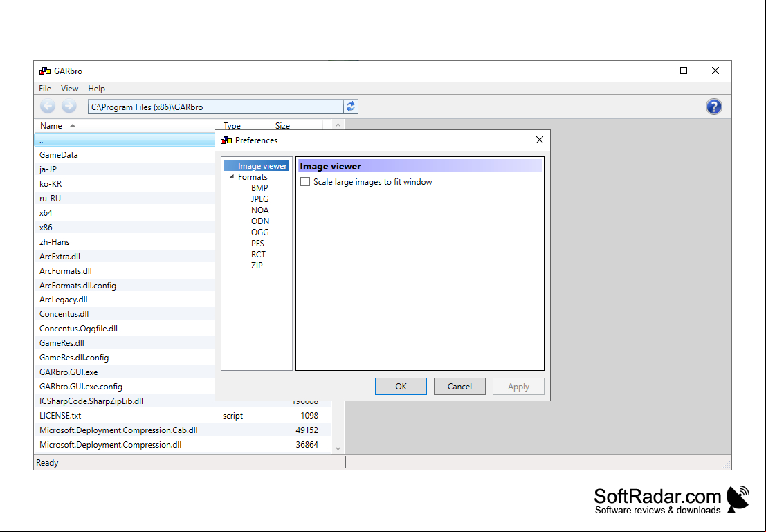Sort file list by Size column

(x=297, y=125)
